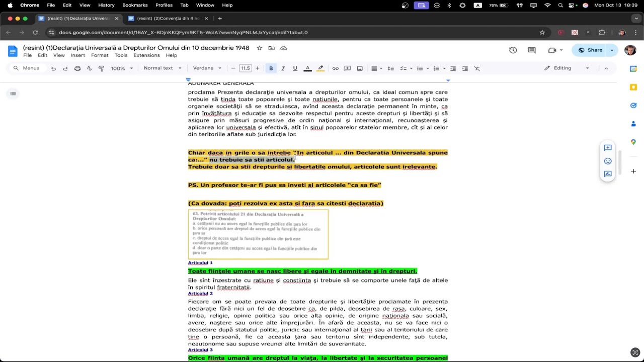The height and width of the screenshot is (362, 644).
Task: Start a Meet call with camera icon
Action: [552, 50]
